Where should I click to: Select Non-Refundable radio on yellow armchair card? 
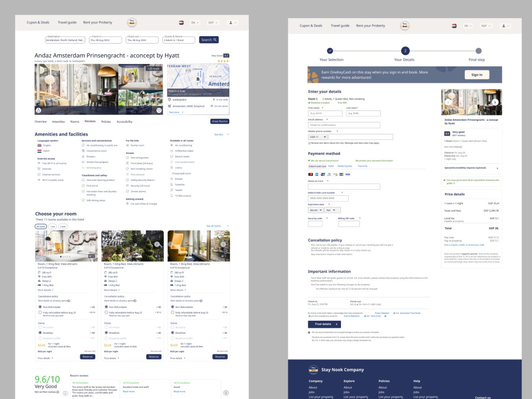pos(172,307)
